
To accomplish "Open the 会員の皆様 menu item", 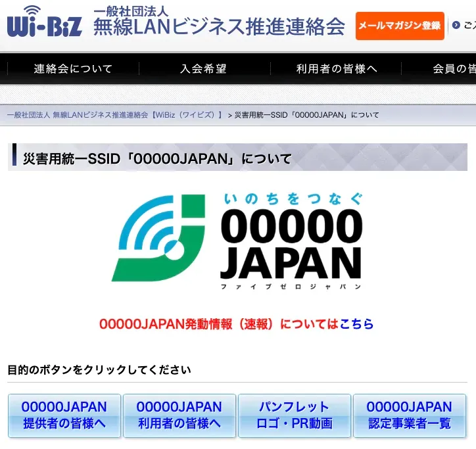I will 454,68.
